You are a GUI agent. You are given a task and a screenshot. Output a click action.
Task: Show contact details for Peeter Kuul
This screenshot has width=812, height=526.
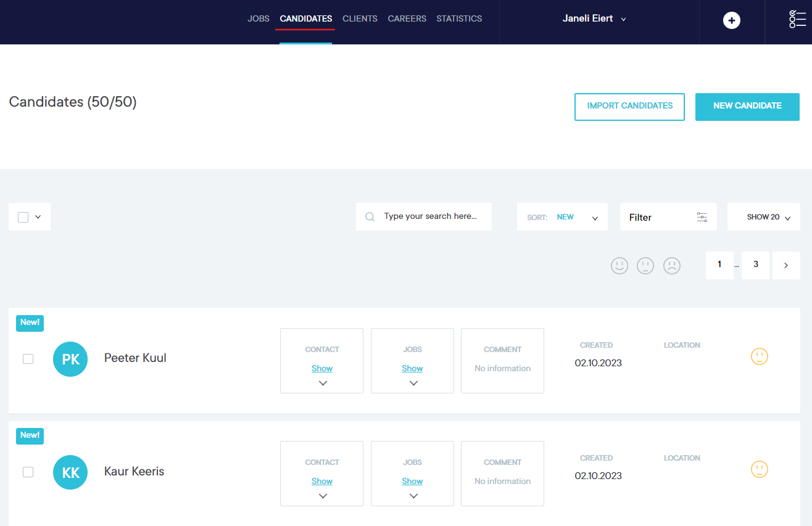tap(321, 368)
